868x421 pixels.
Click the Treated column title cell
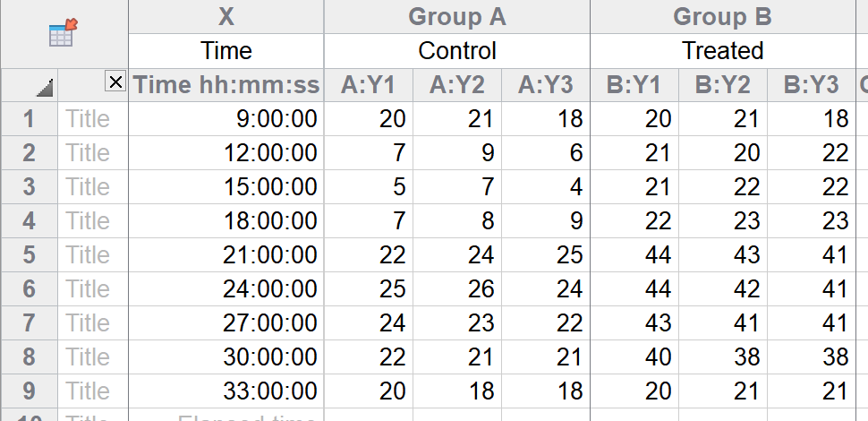(722, 51)
